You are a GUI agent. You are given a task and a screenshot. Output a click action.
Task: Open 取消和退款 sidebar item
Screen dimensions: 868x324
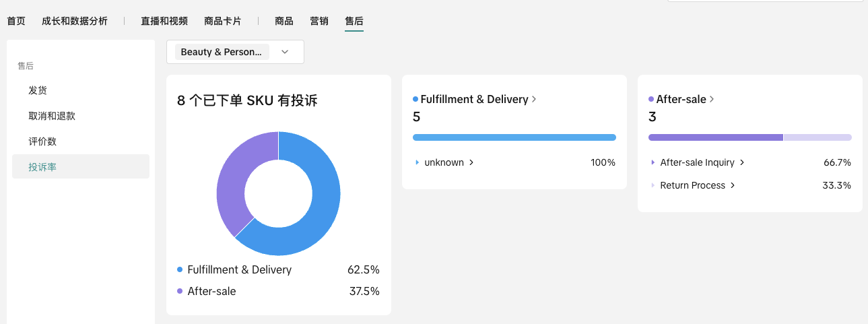click(52, 116)
